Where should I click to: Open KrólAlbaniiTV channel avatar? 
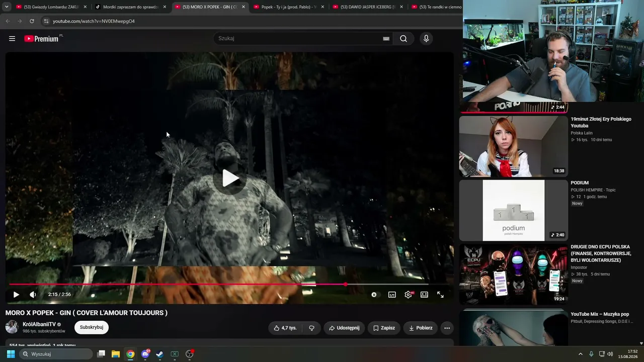pos(12,327)
